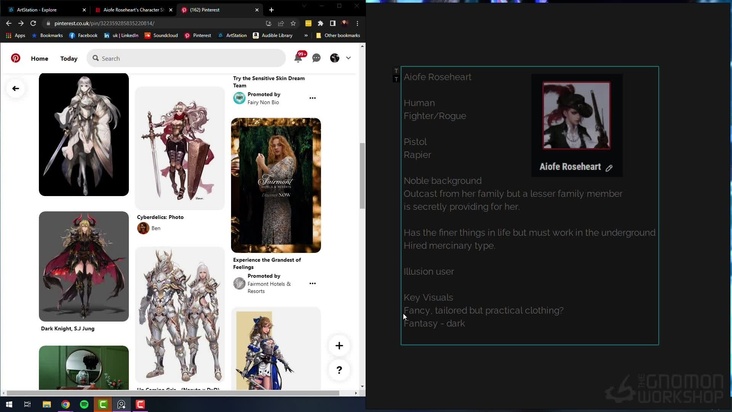This screenshot has height=412, width=732.
Task: Open Task View on taskbar
Action: click(x=28, y=405)
